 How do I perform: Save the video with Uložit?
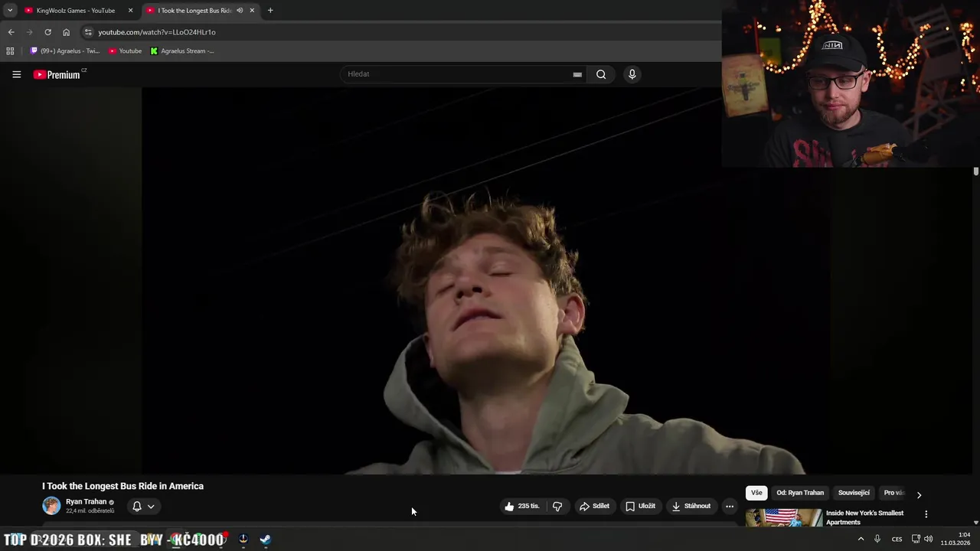point(640,506)
